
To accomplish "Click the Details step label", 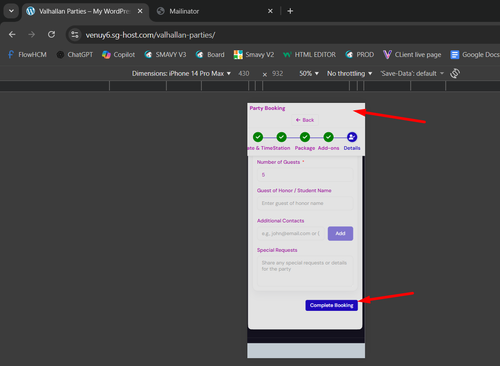I will click(352, 148).
